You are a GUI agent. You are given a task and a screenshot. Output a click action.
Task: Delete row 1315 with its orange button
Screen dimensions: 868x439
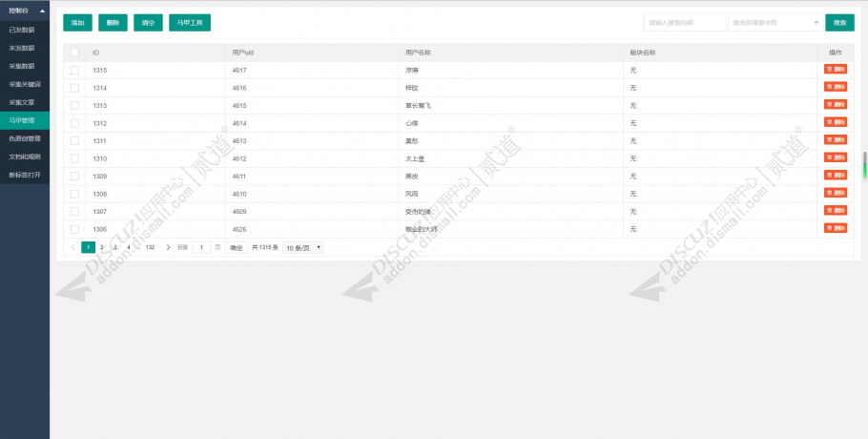(x=836, y=70)
